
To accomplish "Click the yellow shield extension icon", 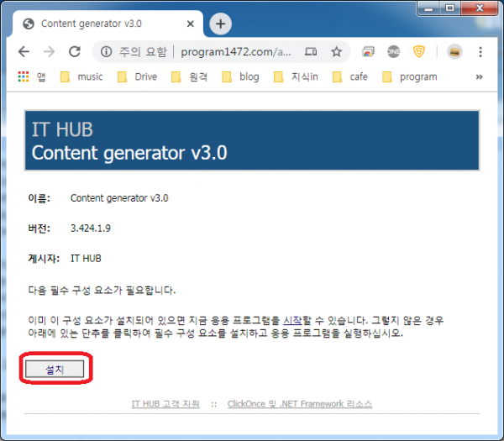I will (418, 51).
